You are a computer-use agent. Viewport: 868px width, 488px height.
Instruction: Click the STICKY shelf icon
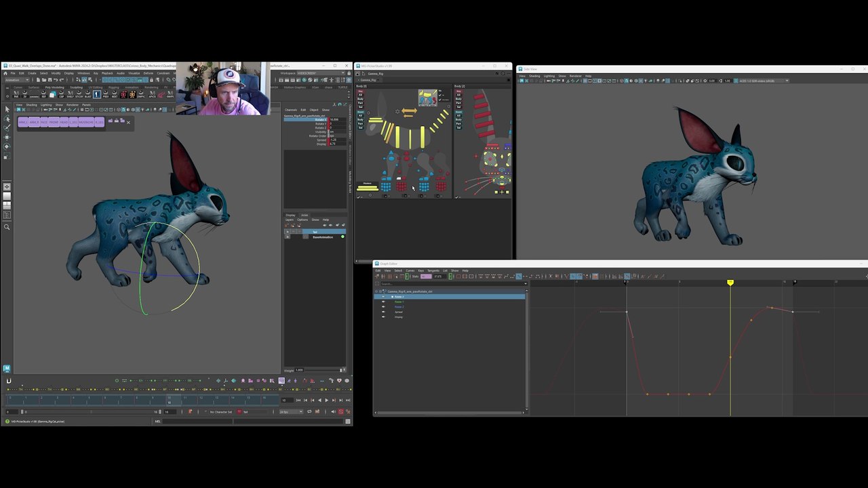point(79,94)
